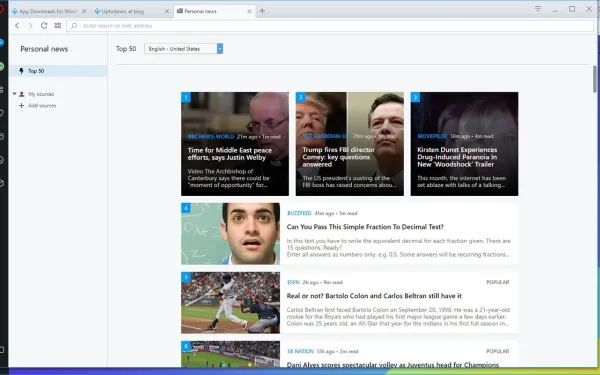Click the number 3 badge on Moviepilot card
Screen dimensions: 600x375
coord(415,97)
